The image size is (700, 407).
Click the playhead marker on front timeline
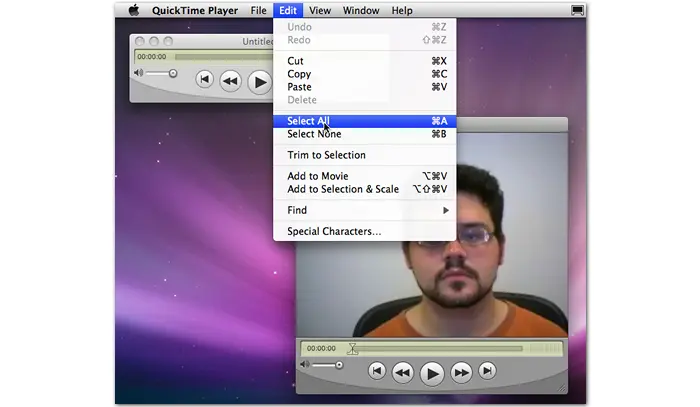[353, 349]
